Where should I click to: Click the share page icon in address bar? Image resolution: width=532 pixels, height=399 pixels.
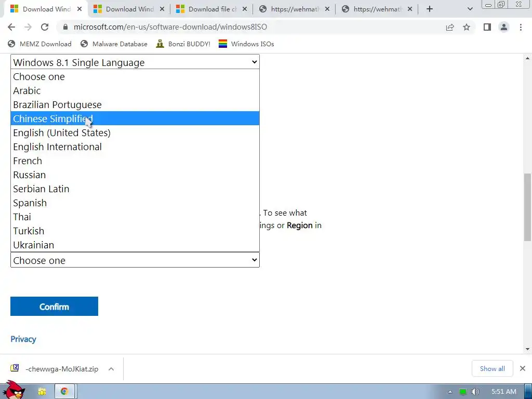[450, 27]
